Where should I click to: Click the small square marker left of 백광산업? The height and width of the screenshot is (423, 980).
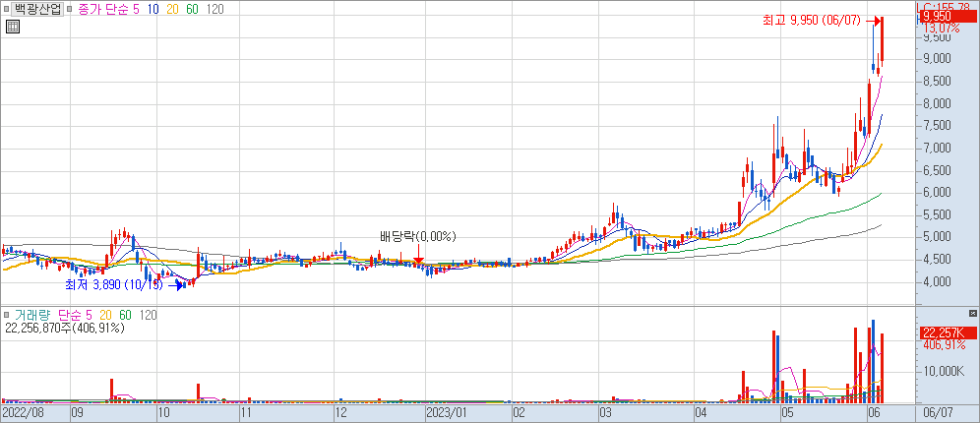[6, 10]
